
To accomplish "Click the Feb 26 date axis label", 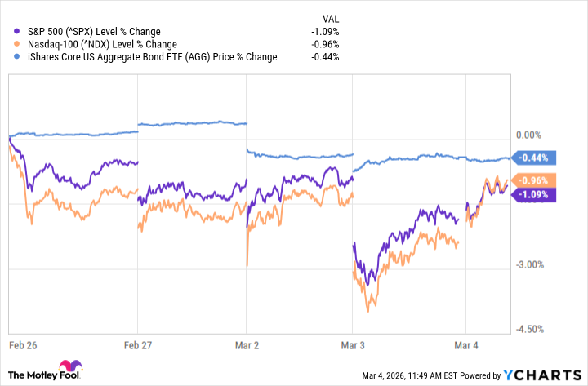I will (x=21, y=346).
